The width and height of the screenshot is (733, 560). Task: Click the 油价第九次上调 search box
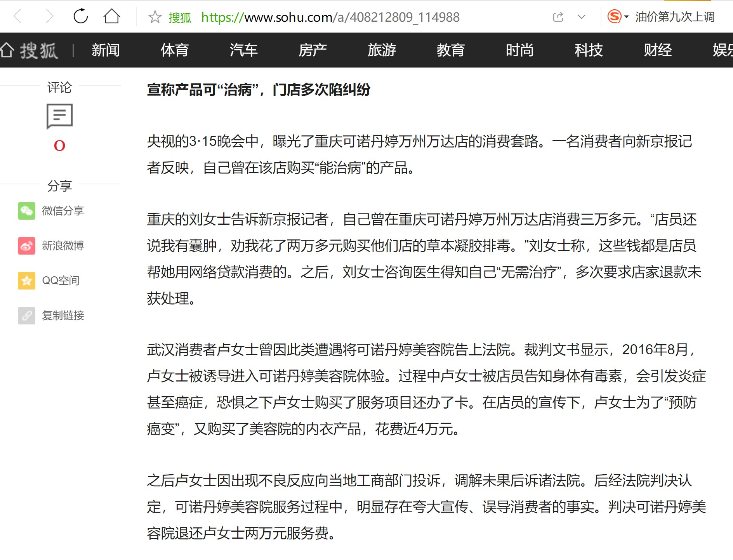675,17
